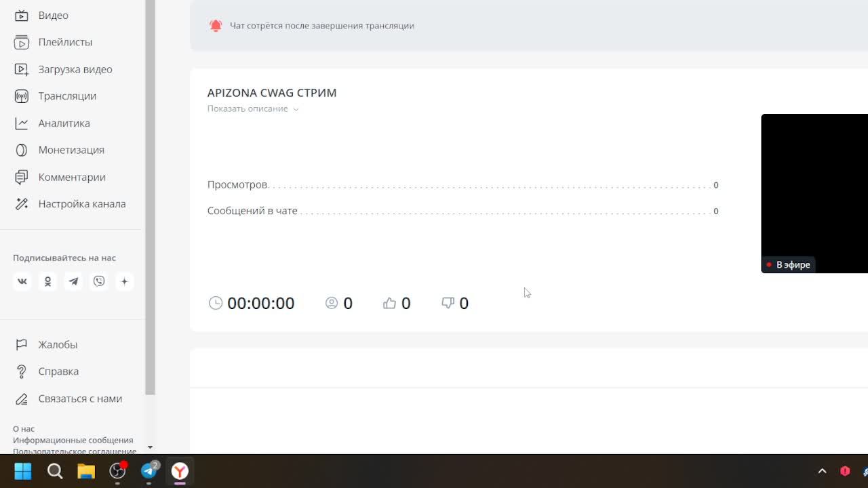Open Монетизация menu item
This screenshot has height=488, width=868.
coord(71,150)
